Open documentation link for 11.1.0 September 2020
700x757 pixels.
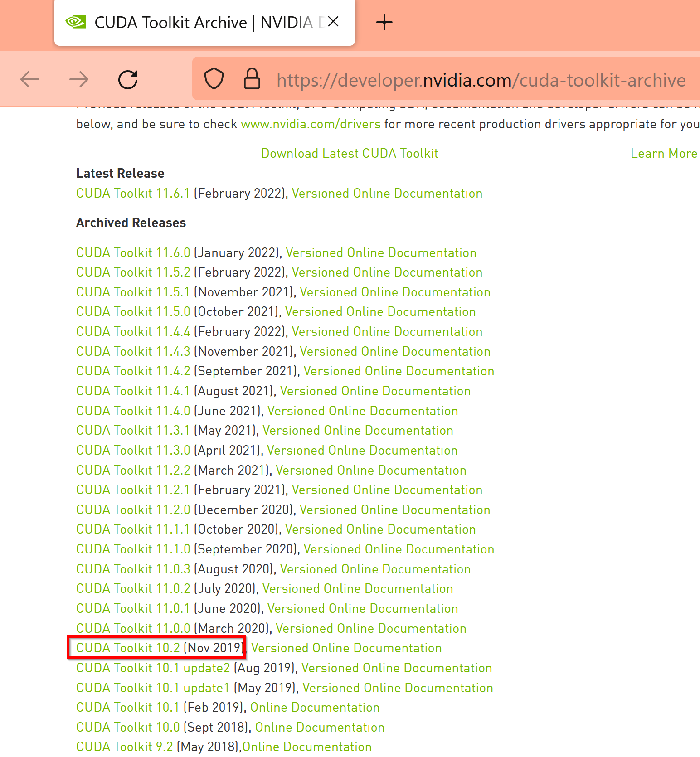click(x=399, y=549)
